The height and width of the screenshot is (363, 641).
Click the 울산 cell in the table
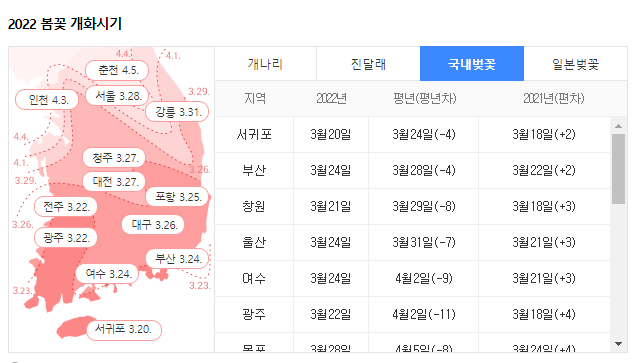(x=254, y=242)
